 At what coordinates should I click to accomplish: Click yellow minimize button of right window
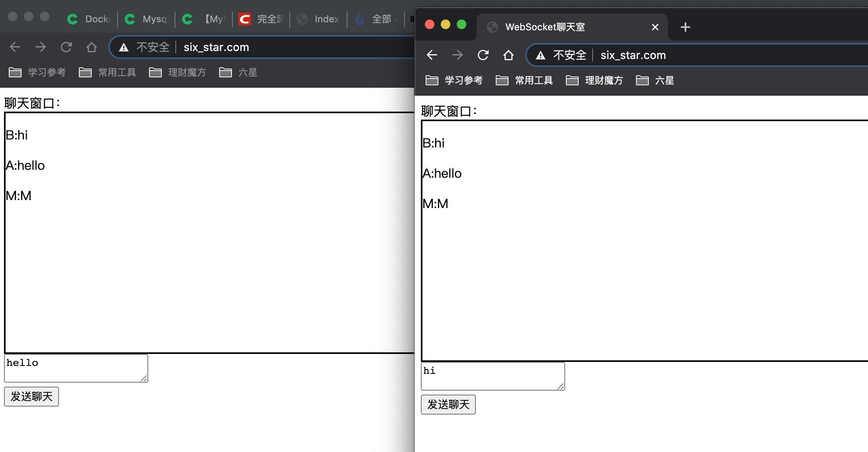[x=446, y=25]
